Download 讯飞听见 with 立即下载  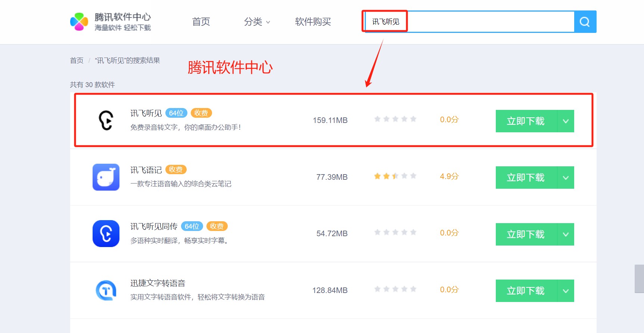pos(526,121)
